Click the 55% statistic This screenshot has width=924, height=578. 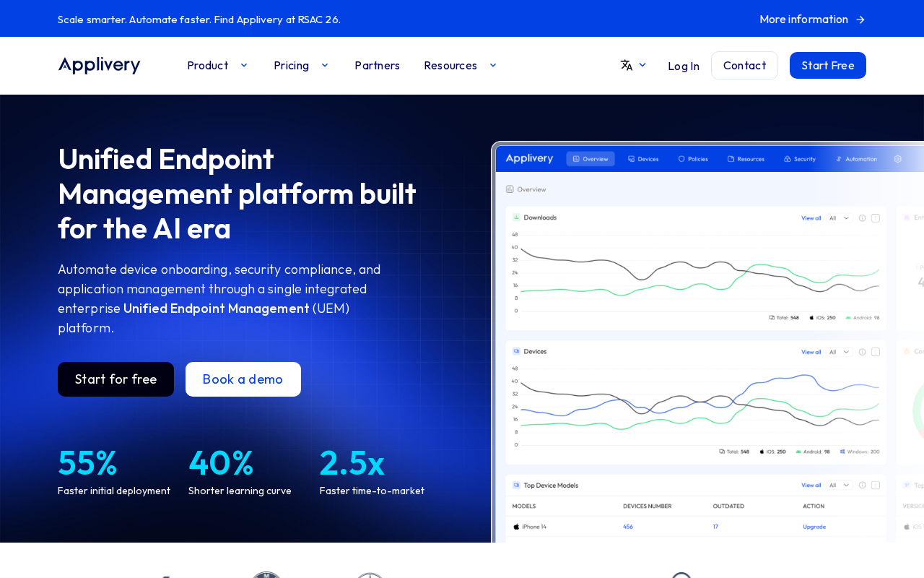coord(87,463)
